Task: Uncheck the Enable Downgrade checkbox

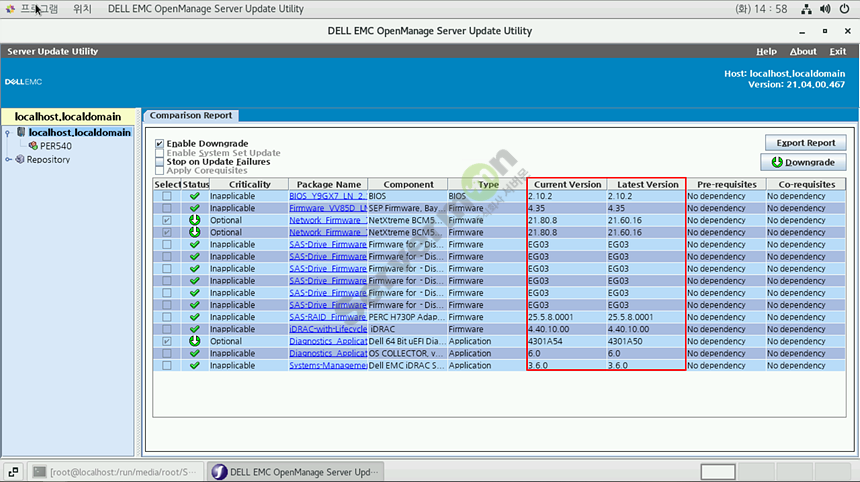Action: tap(160, 144)
